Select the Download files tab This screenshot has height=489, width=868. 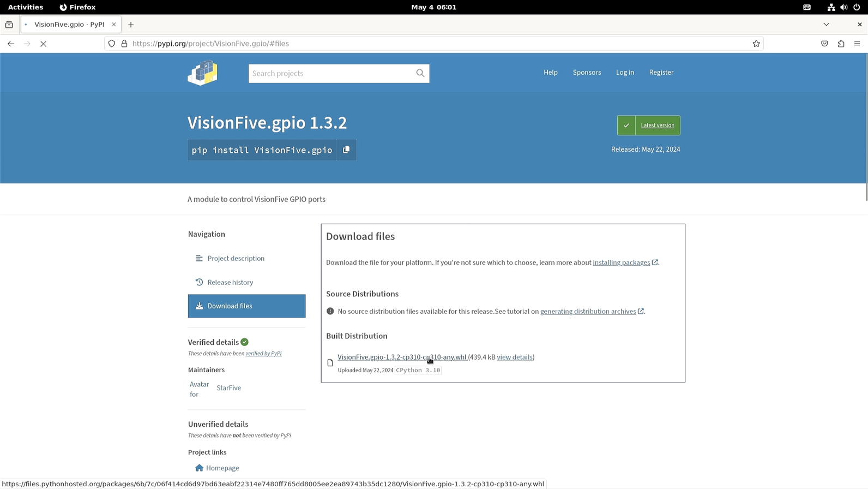click(246, 306)
